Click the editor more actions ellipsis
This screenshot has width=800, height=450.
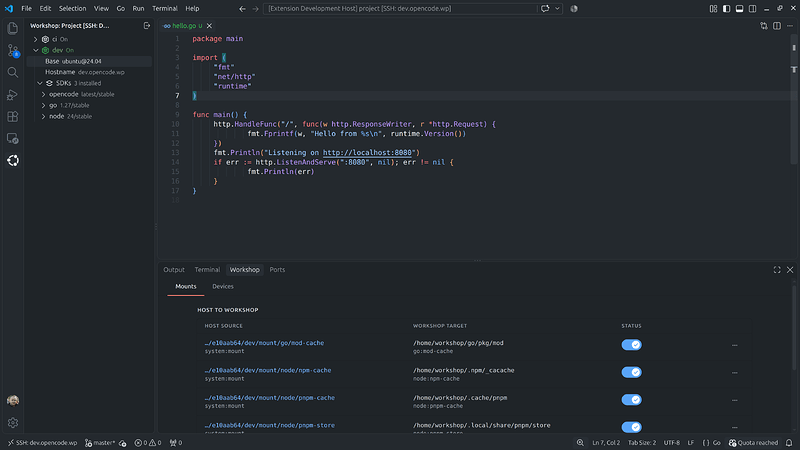pyautogui.click(x=790, y=26)
